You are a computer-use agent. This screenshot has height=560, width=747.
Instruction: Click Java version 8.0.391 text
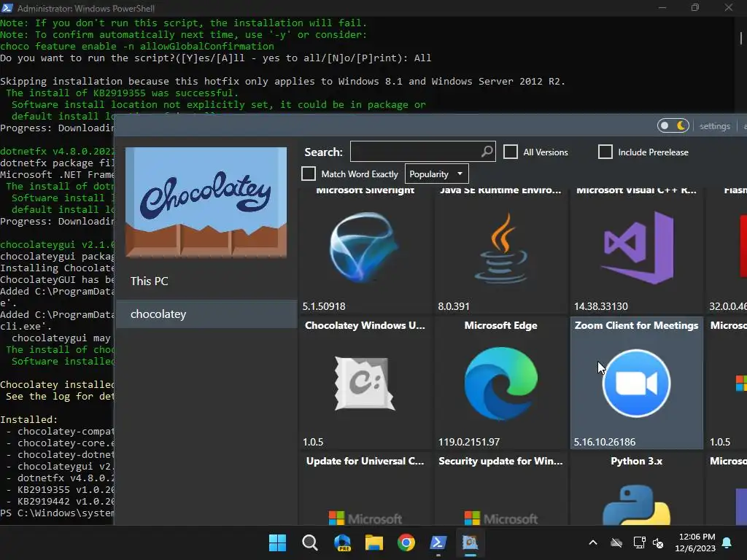click(454, 306)
